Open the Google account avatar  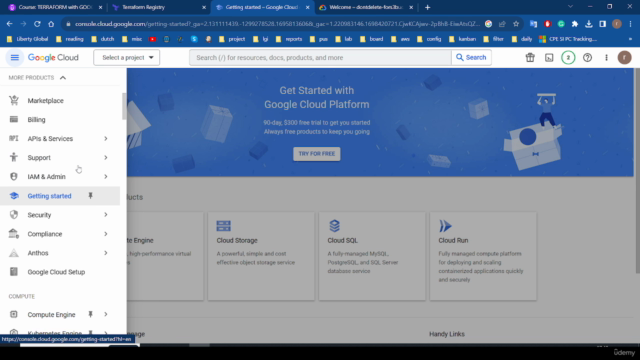coord(624,58)
